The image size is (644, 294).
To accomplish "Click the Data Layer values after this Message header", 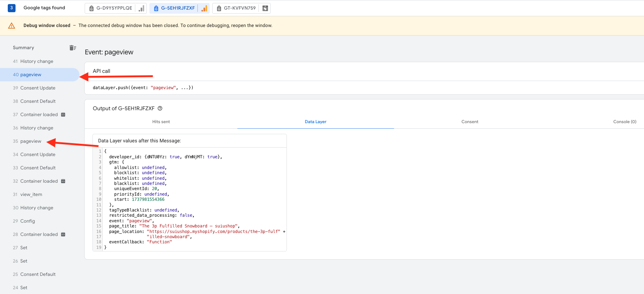I will 139,141.
